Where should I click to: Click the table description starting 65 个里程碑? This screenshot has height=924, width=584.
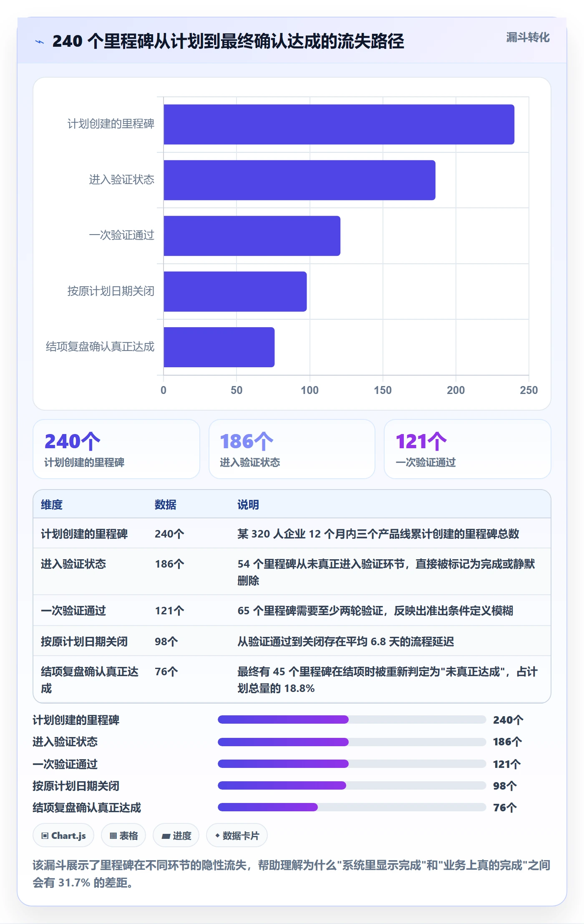pos(375,611)
